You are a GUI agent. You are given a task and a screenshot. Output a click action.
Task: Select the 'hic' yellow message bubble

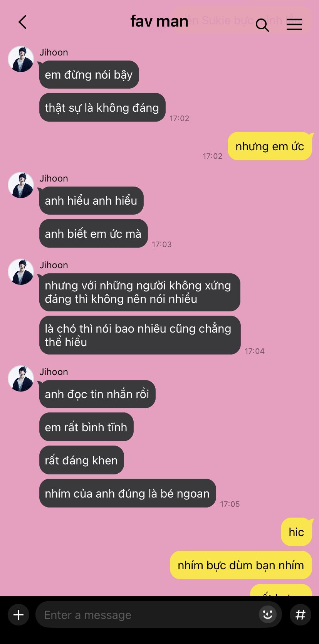click(296, 532)
